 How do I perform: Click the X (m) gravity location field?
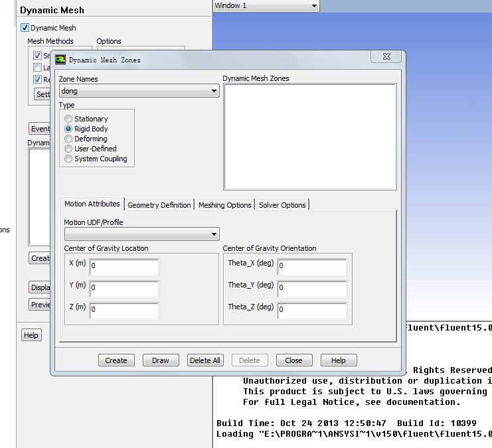[124, 267]
